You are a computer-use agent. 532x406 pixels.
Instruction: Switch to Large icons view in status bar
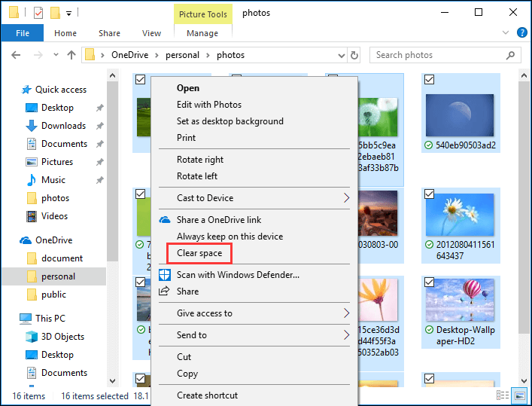[x=519, y=395]
